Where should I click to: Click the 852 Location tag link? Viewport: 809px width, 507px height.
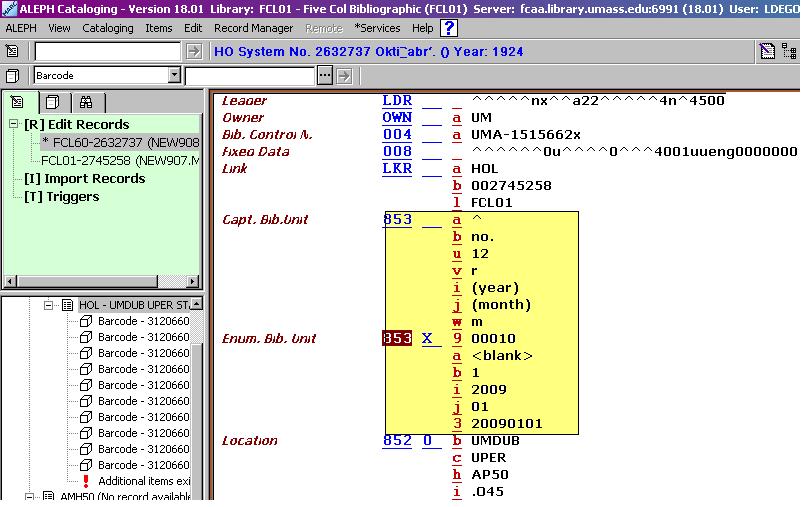pos(396,440)
